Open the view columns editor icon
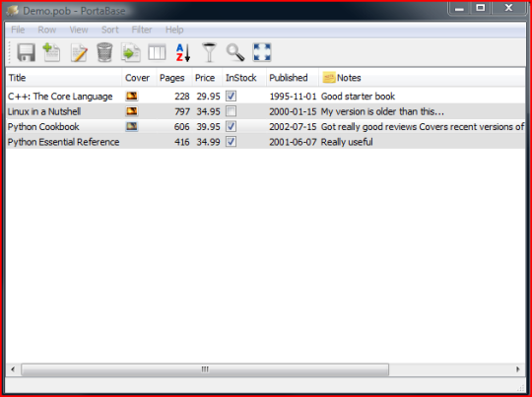This screenshot has width=532, height=397. tap(157, 52)
